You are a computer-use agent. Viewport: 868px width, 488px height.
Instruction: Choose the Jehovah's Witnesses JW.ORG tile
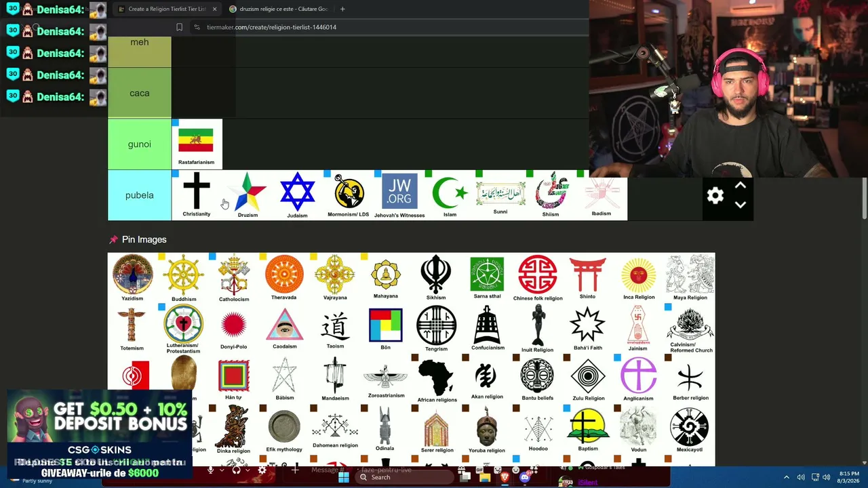click(x=399, y=195)
